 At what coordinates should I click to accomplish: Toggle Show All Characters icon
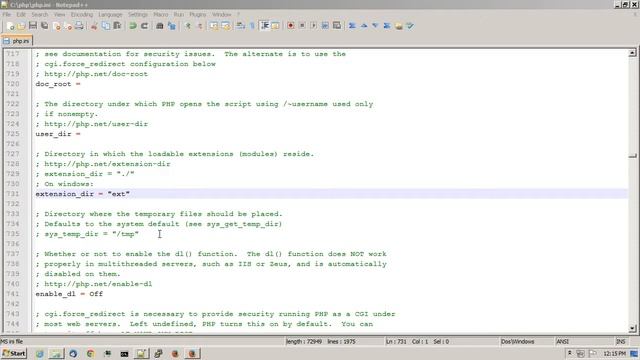pos(252,26)
